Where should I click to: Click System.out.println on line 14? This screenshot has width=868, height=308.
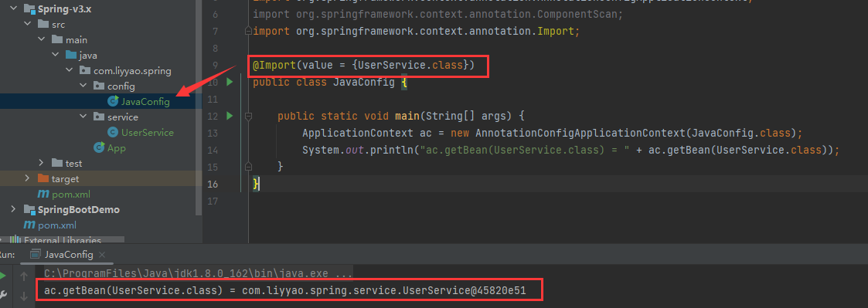click(x=358, y=150)
